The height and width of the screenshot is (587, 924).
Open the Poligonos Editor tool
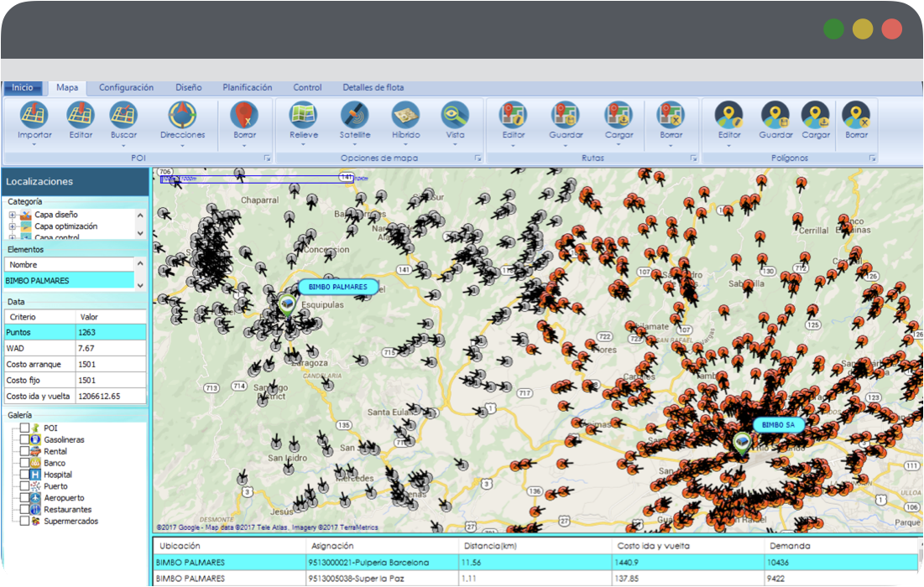coord(729,116)
